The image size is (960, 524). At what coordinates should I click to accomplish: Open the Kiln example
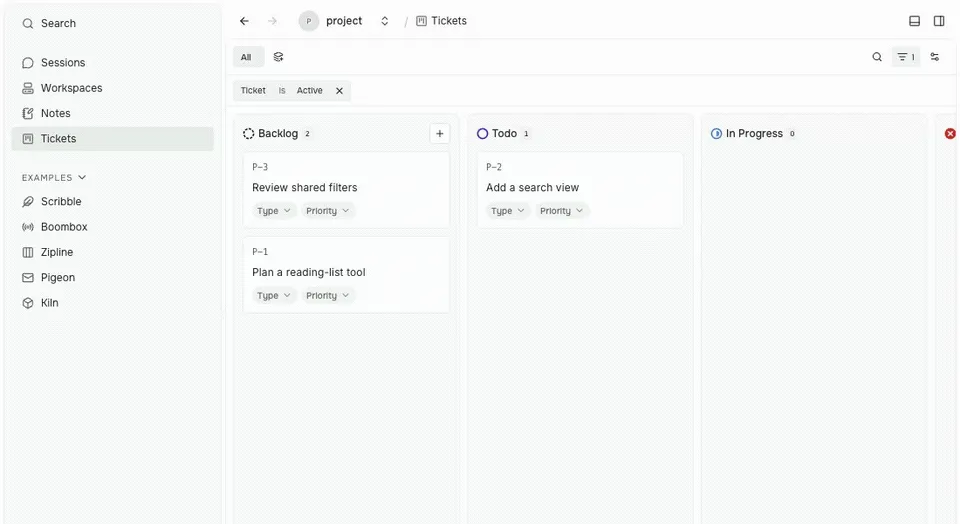pyautogui.click(x=113, y=303)
